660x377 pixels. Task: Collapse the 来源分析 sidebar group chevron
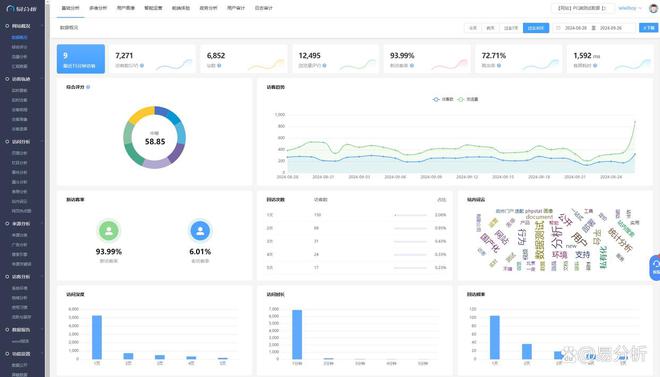42,224
